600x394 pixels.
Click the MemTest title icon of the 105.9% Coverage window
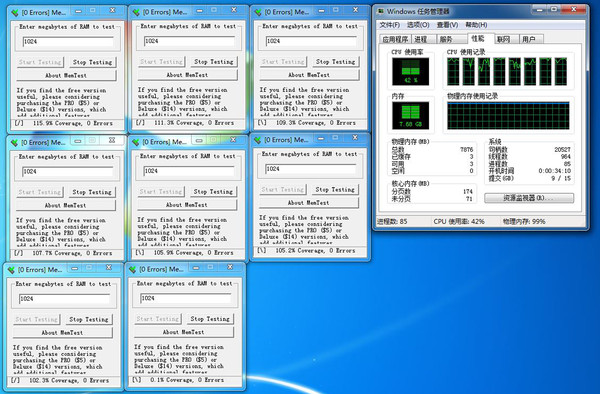(136, 142)
